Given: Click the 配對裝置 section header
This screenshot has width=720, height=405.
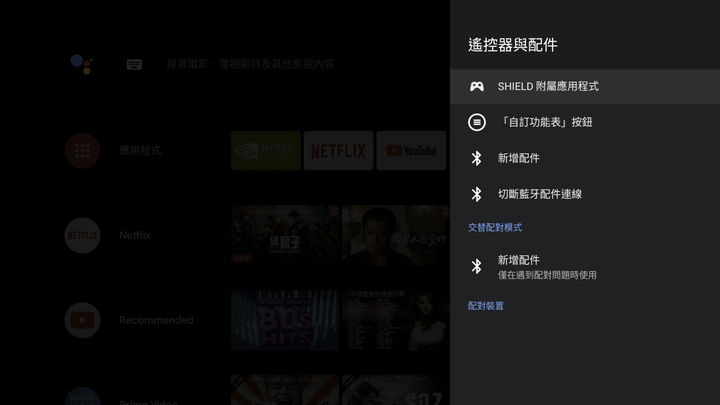Looking at the screenshot, I should click(485, 306).
